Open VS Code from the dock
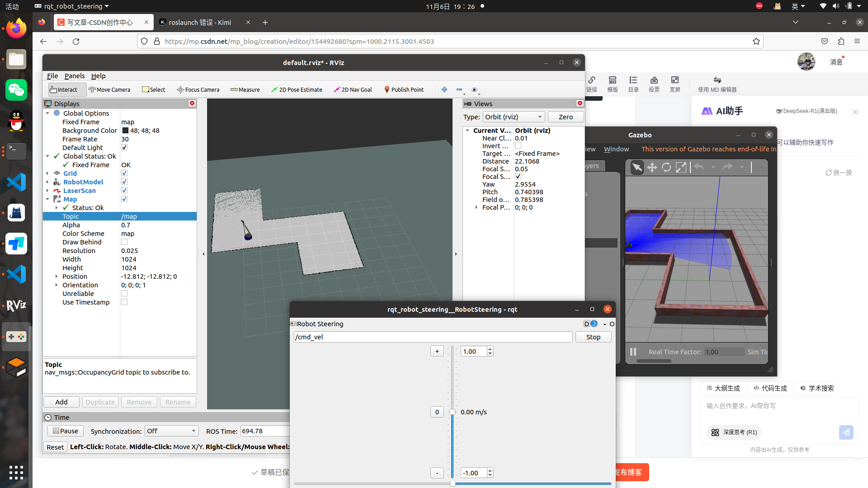This screenshot has width=868, height=488. (16, 182)
